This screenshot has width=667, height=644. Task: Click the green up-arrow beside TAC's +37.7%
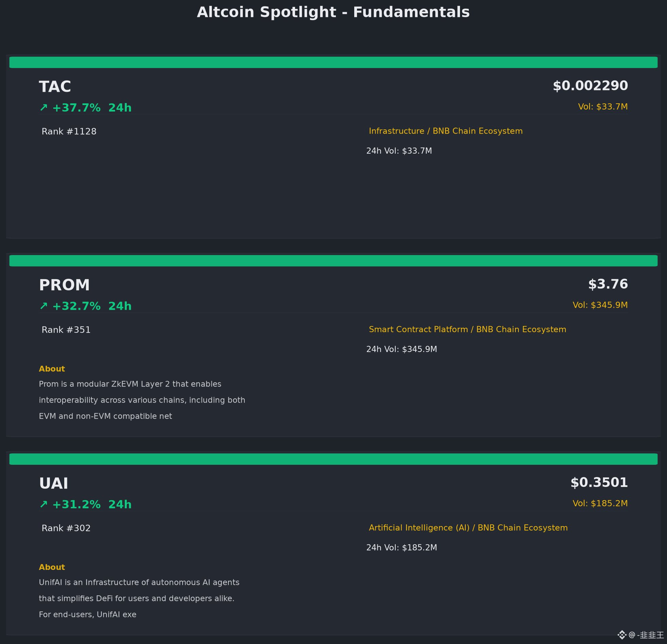44,107
